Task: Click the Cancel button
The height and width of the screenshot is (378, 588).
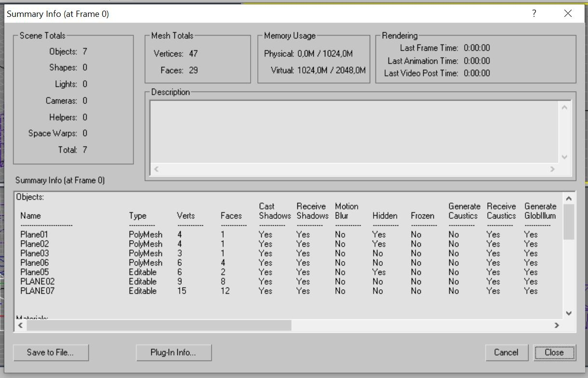Action: pyautogui.click(x=506, y=352)
